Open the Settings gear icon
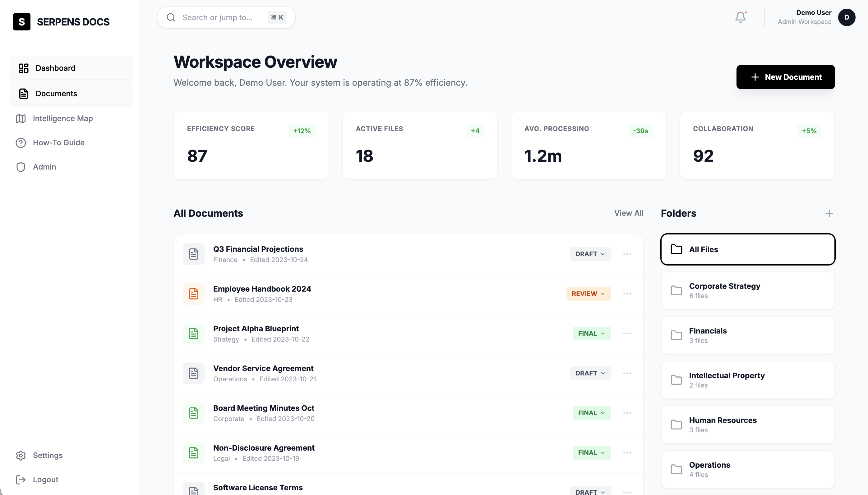The height and width of the screenshot is (495, 868). 21,455
